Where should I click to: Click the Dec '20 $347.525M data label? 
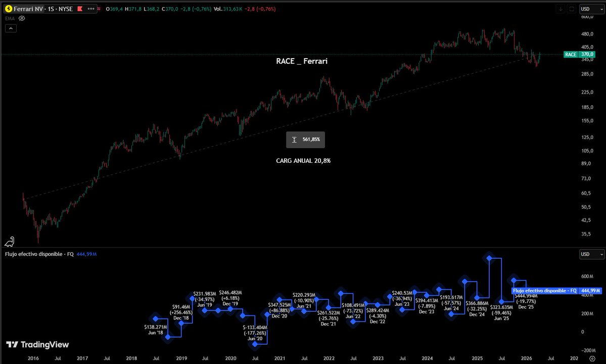coord(279,310)
